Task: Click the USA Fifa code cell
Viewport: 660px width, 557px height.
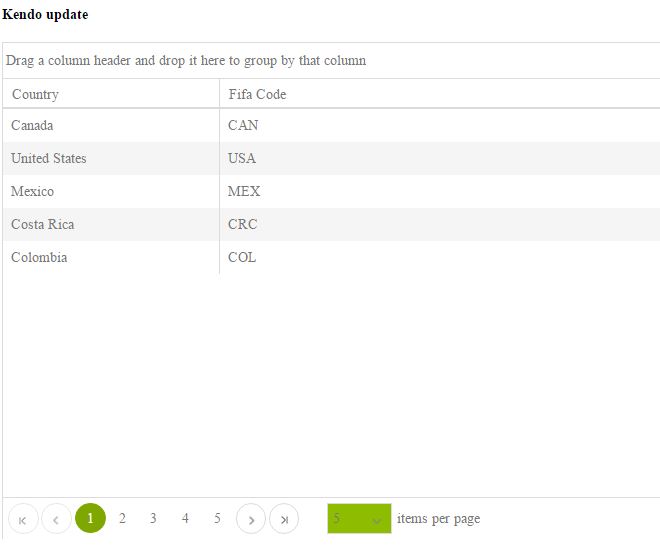Action: [x=242, y=158]
